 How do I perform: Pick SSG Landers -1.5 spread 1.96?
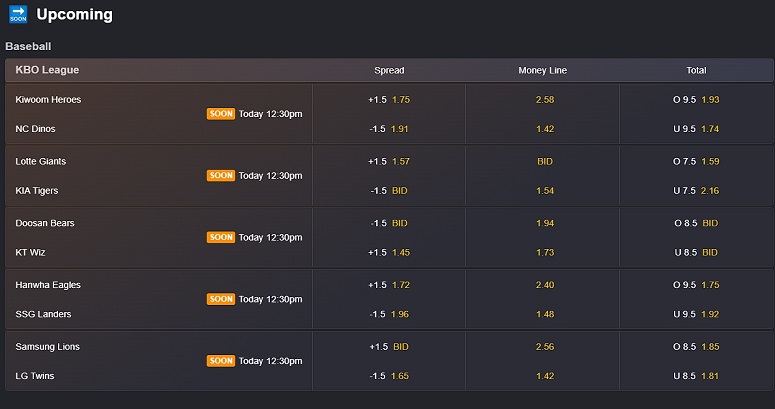389,314
